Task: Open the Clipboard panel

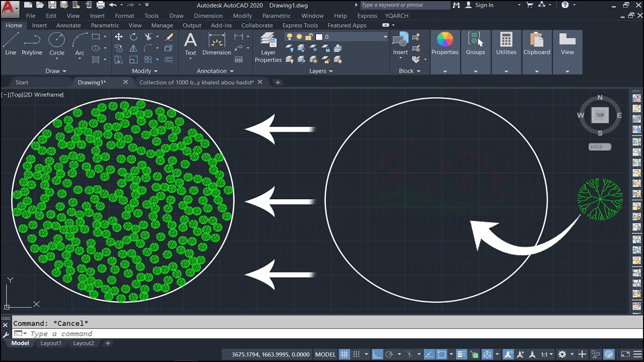Action: [537, 44]
